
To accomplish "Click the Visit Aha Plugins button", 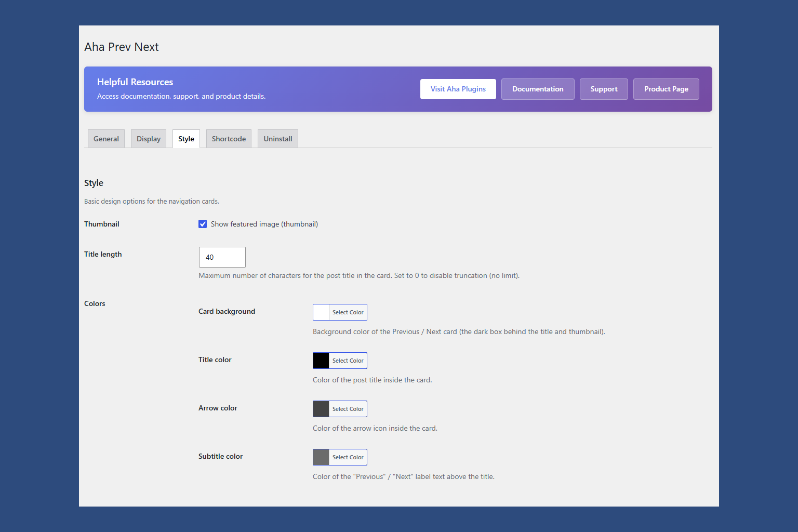I will 458,89.
